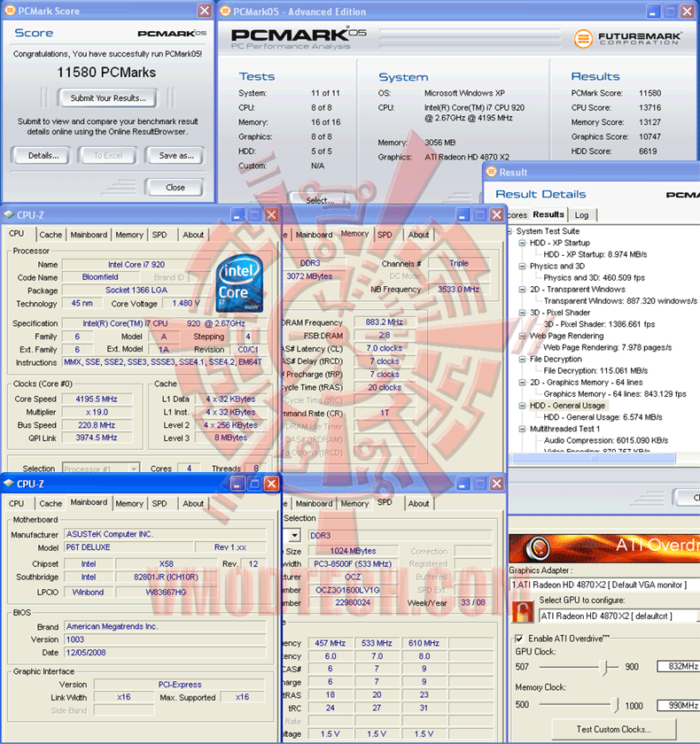The height and width of the screenshot is (744, 700).
Task: Click the To Excel button
Action: (x=108, y=156)
